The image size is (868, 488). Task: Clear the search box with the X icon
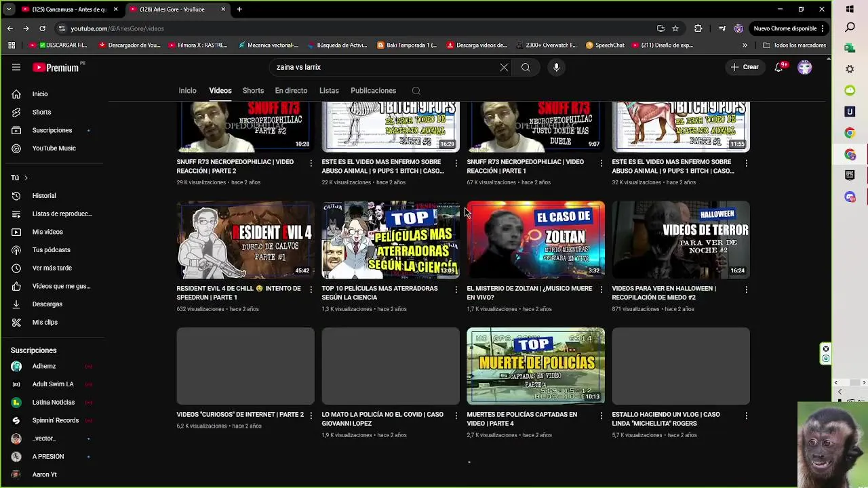pyautogui.click(x=504, y=67)
